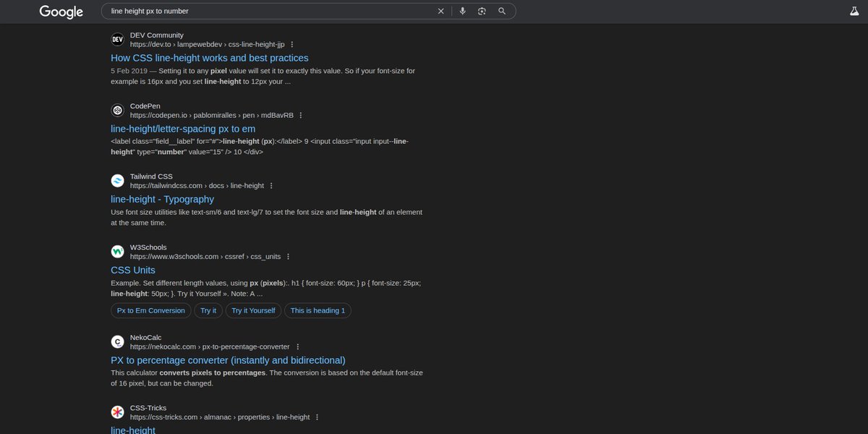
Task: Open search by image camera icon
Action: click(x=482, y=11)
